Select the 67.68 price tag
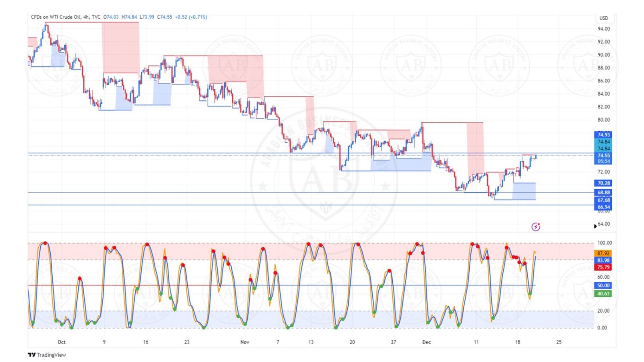The height and width of the screenshot is (362, 644). tap(603, 200)
